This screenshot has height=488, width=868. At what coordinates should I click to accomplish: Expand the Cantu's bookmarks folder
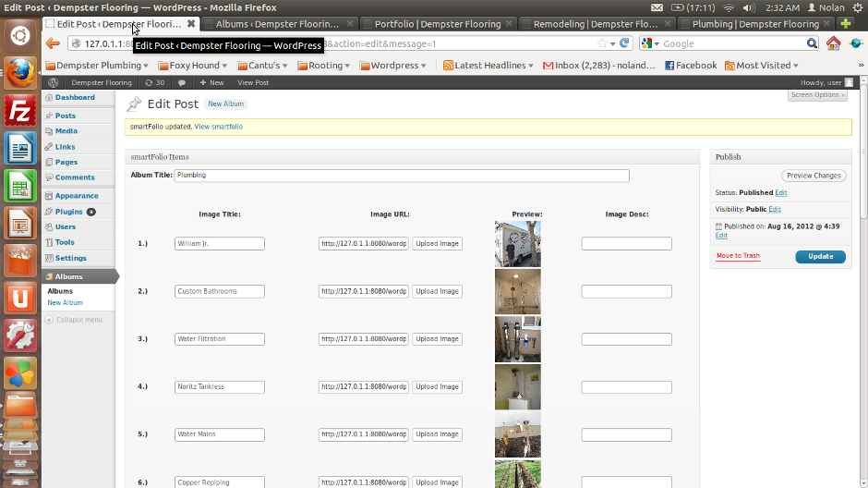(x=262, y=66)
